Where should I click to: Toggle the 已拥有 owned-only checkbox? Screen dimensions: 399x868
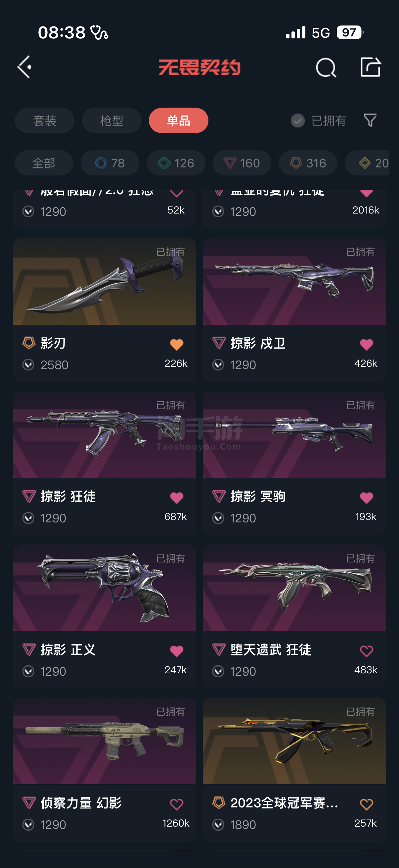point(298,121)
